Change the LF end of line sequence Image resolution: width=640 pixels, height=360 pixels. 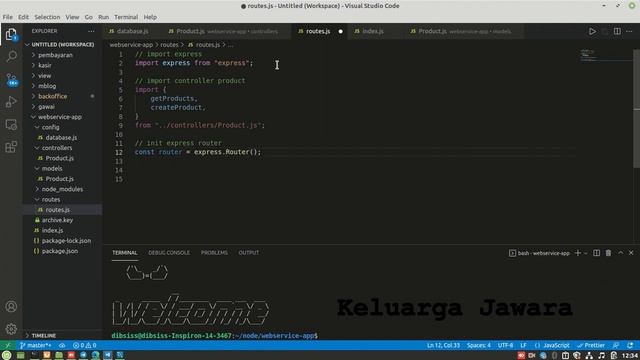click(523, 345)
